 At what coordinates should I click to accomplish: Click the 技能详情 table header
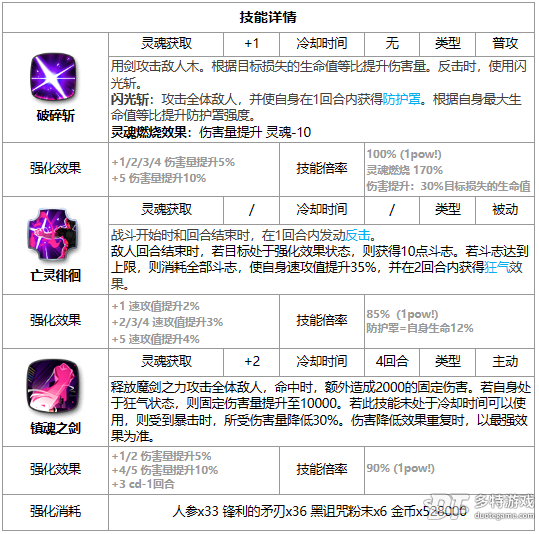click(268, 17)
